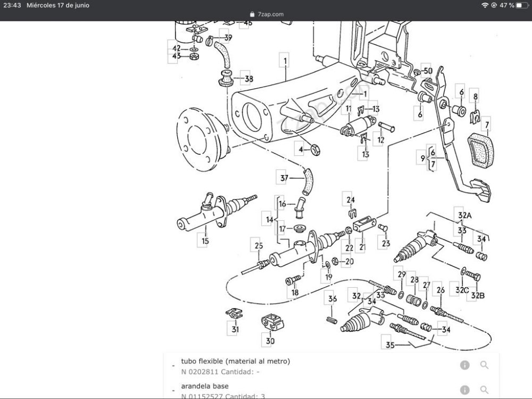Tap the padlock icon beside 7zap.com

click(x=252, y=14)
